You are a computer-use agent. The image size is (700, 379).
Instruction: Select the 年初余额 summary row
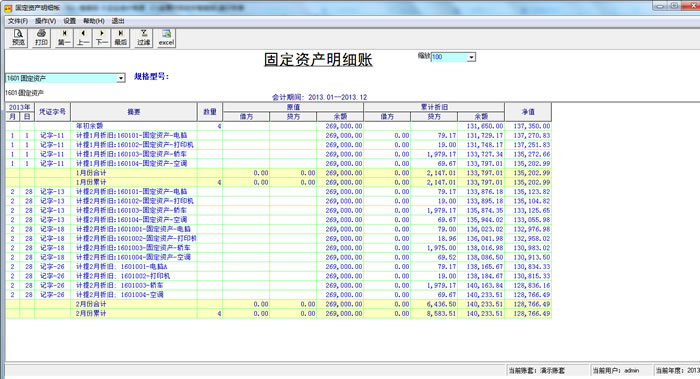tap(279, 126)
